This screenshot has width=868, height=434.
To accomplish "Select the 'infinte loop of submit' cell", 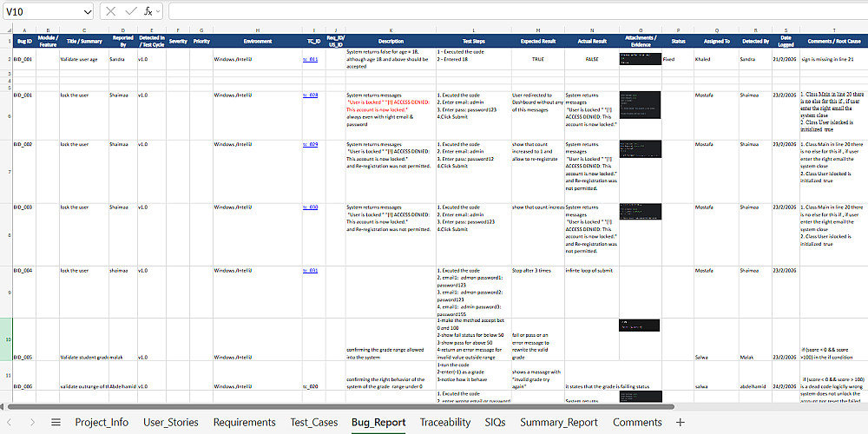I will [592, 292].
